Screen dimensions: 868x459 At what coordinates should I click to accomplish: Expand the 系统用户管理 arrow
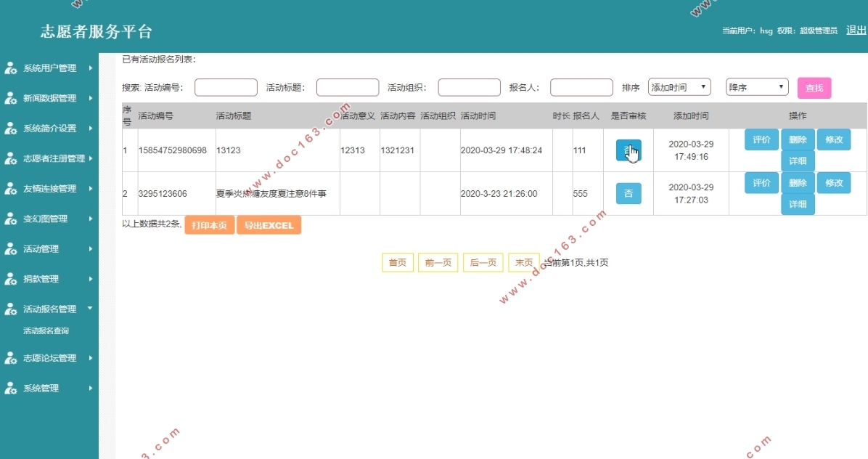point(90,68)
